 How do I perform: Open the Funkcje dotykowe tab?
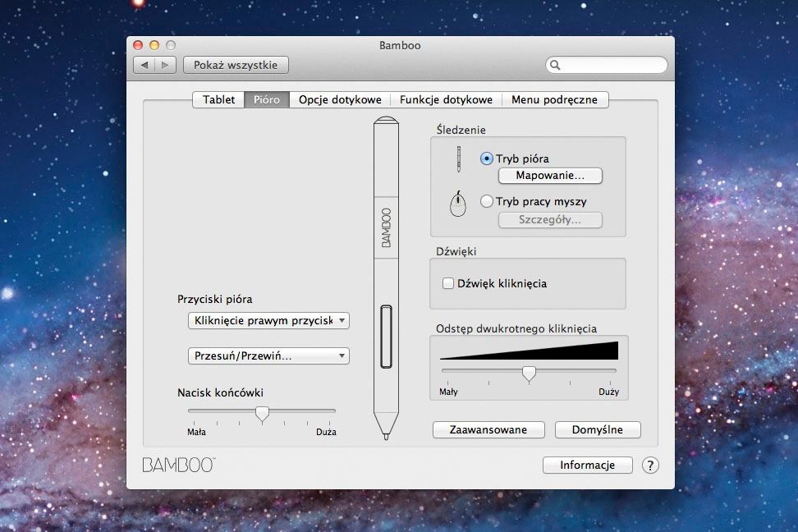point(446,100)
